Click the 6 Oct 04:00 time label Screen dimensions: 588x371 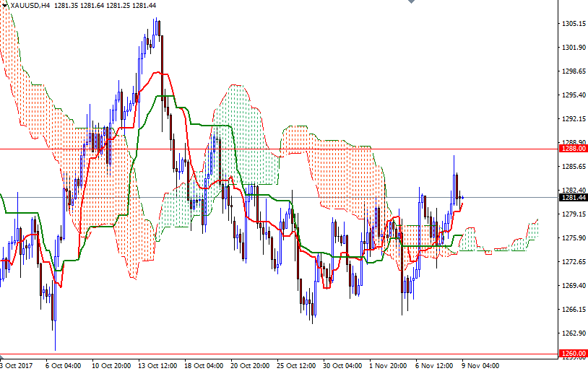(63, 366)
